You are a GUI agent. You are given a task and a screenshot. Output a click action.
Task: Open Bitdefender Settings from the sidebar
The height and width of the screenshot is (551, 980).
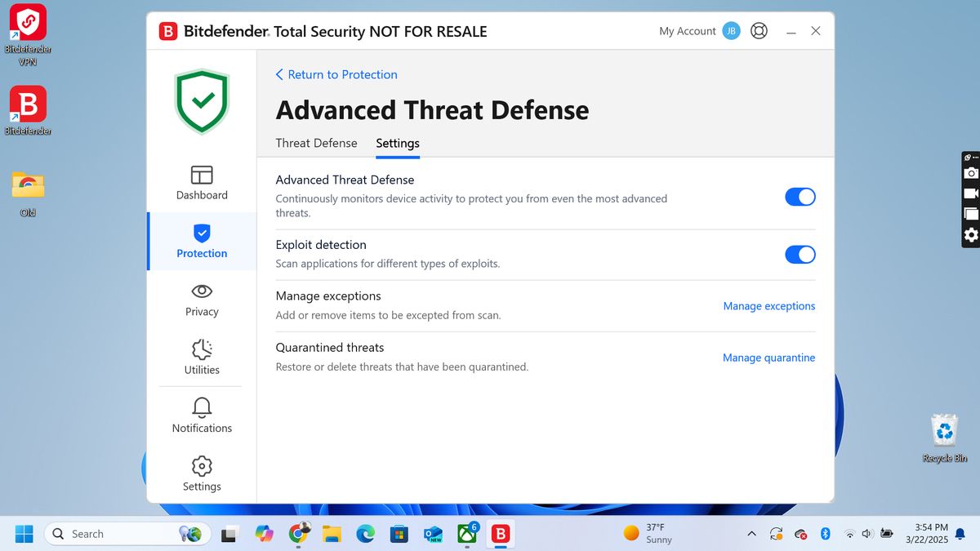point(201,473)
